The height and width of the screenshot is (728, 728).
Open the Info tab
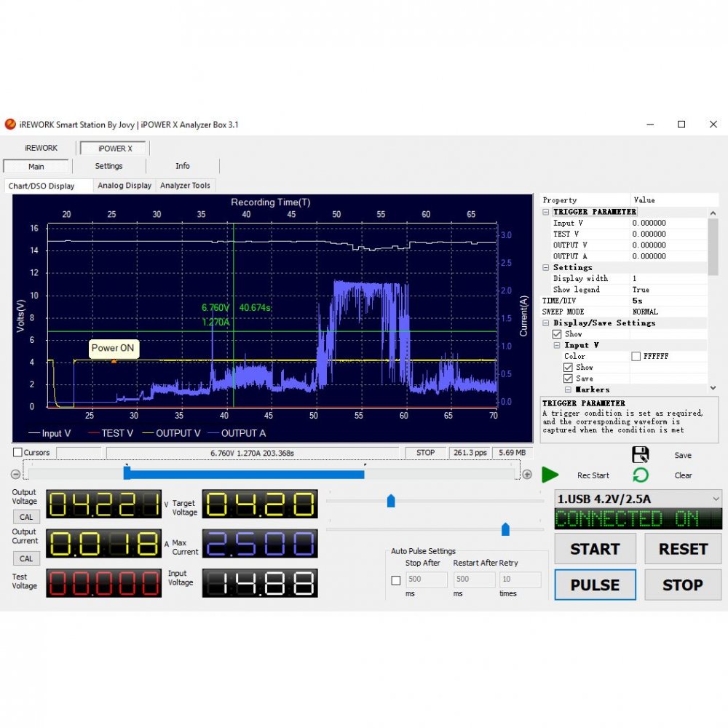(x=183, y=166)
